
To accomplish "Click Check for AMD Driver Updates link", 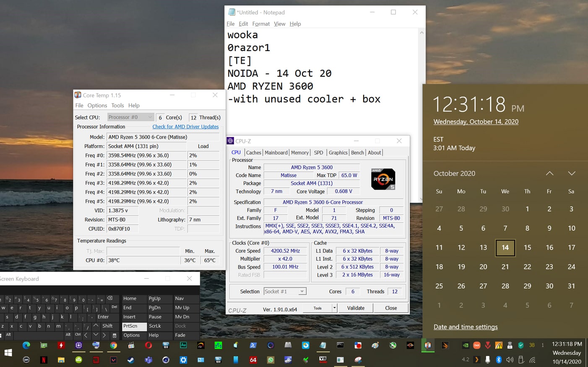I will (x=185, y=127).
